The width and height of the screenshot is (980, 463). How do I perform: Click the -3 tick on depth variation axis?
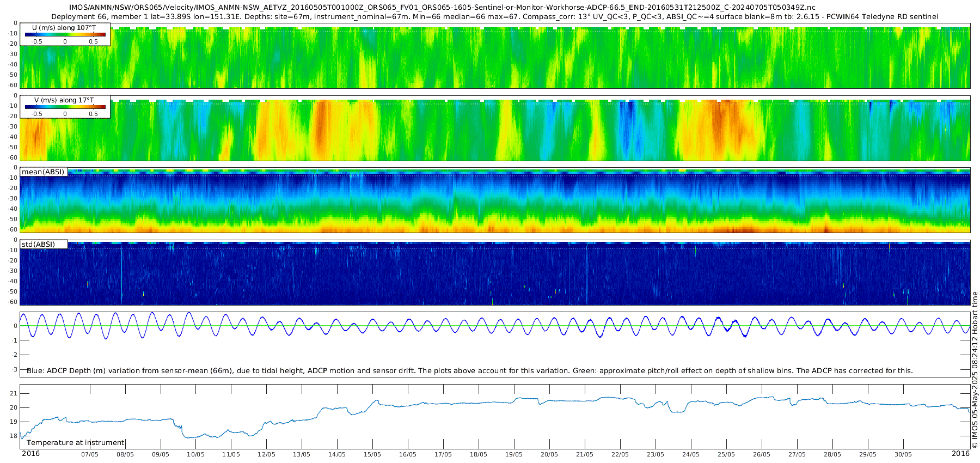(14, 369)
